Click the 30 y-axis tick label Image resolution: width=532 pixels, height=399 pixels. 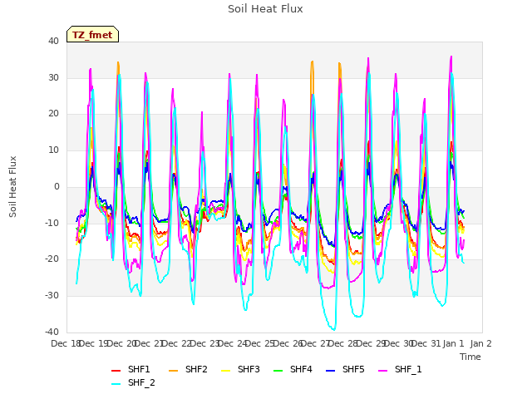click(x=53, y=77)
